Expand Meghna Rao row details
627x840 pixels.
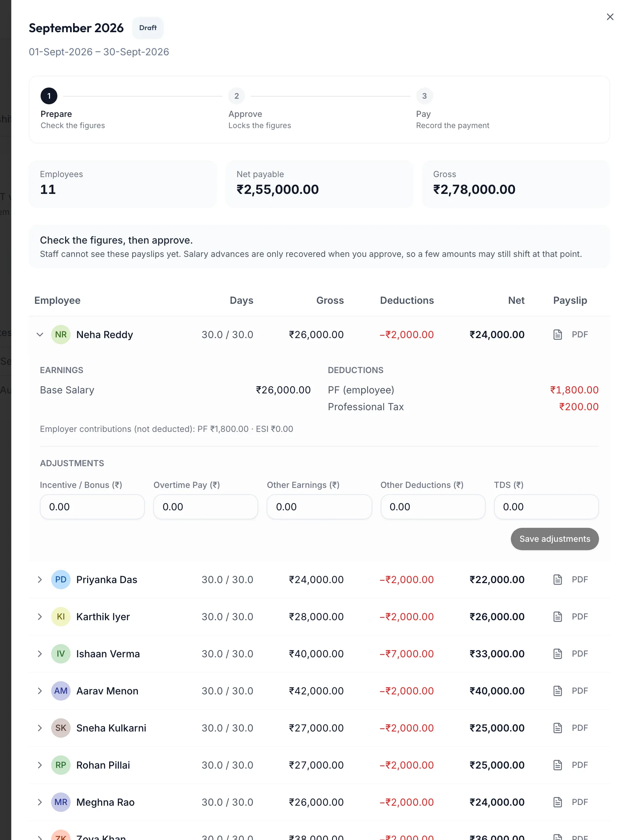(40, 802)
